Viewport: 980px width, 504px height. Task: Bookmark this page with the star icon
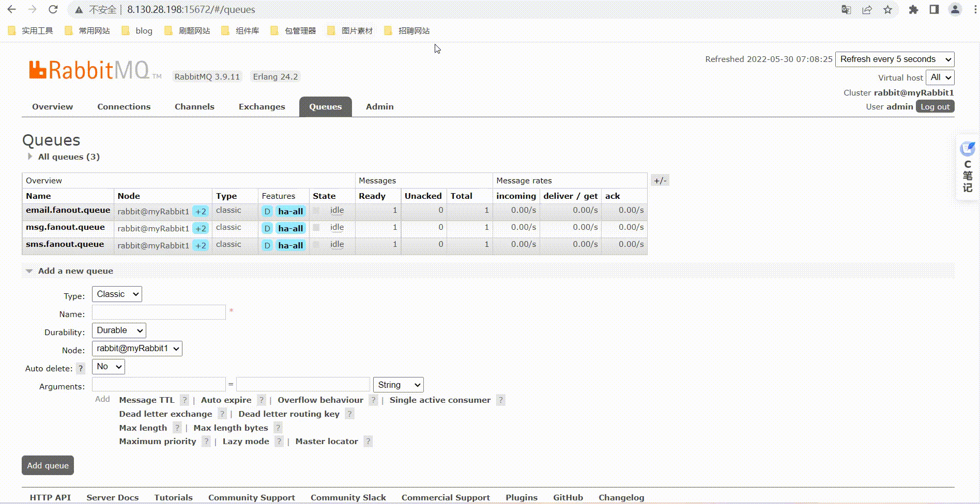click(887, 9)
